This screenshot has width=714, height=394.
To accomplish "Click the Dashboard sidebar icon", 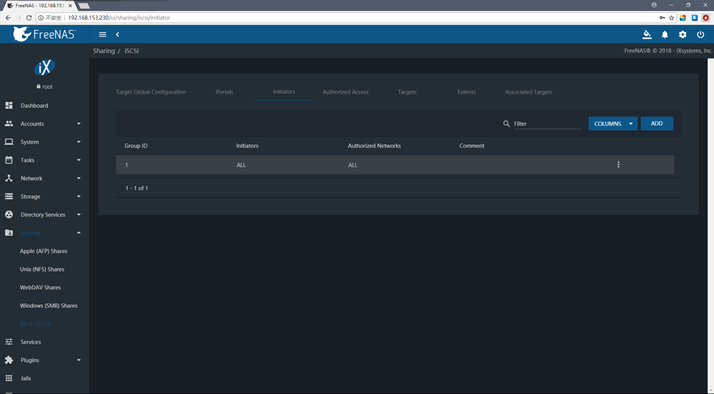I will pos(9,105).
